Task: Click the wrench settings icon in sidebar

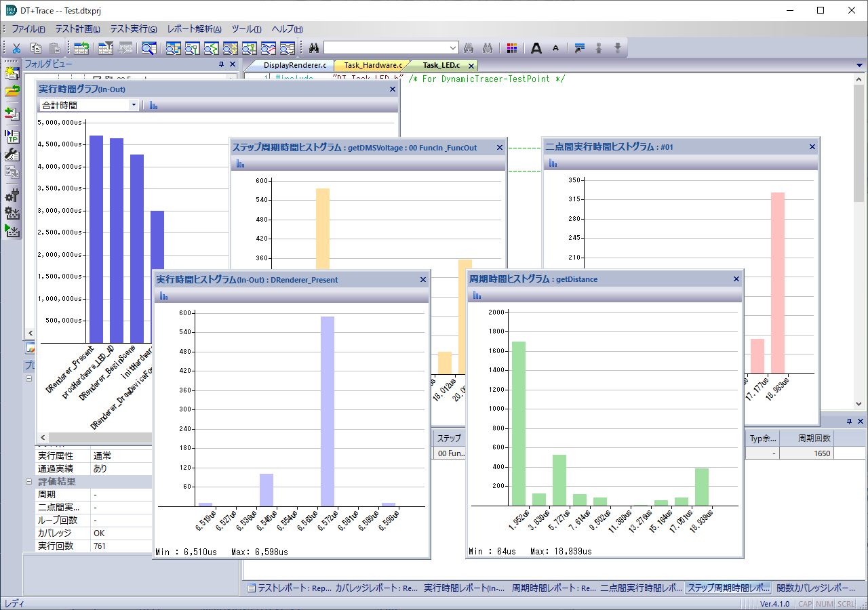Action: coord(12,155)
